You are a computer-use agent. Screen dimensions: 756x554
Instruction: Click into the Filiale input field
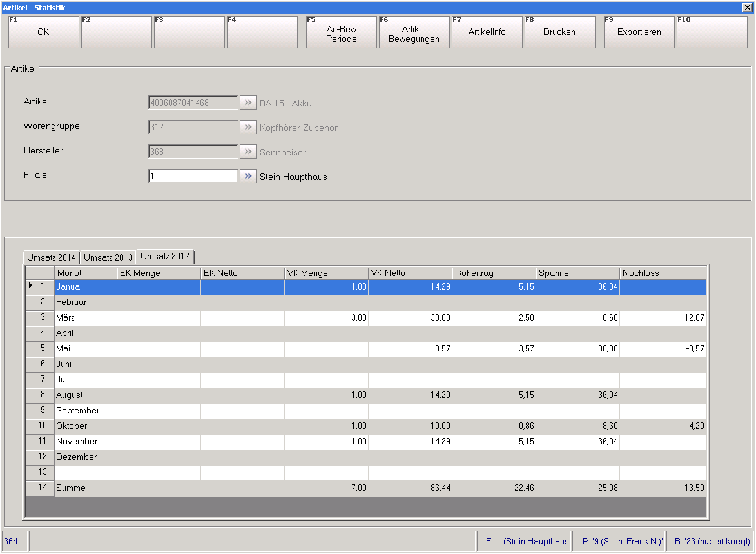(x=193, y=176)
